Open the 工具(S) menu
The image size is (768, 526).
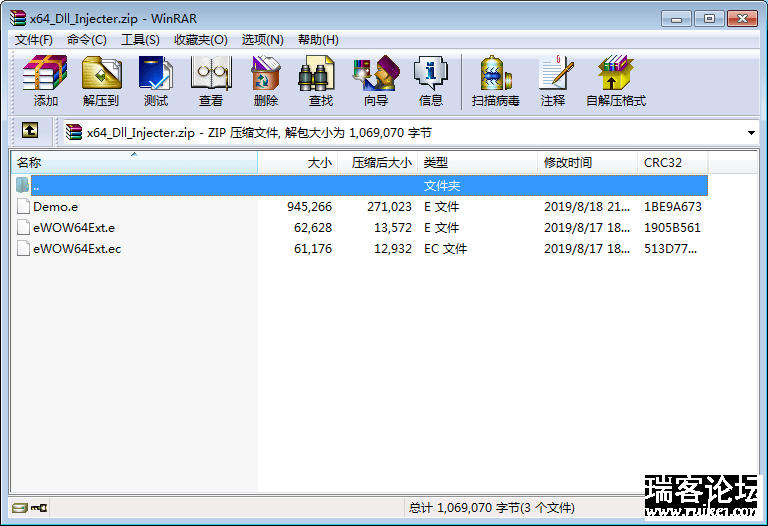pyautogui.click(x=140, y=40)
